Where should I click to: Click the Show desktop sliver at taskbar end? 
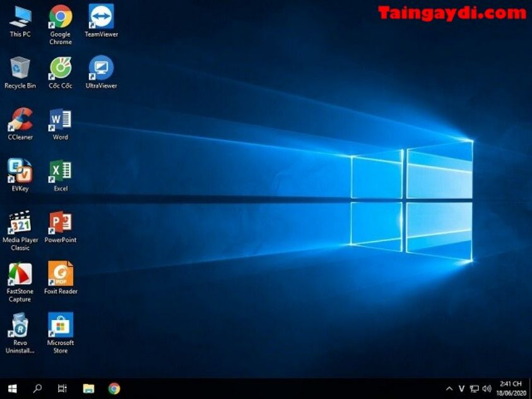(x=530, y=389)
